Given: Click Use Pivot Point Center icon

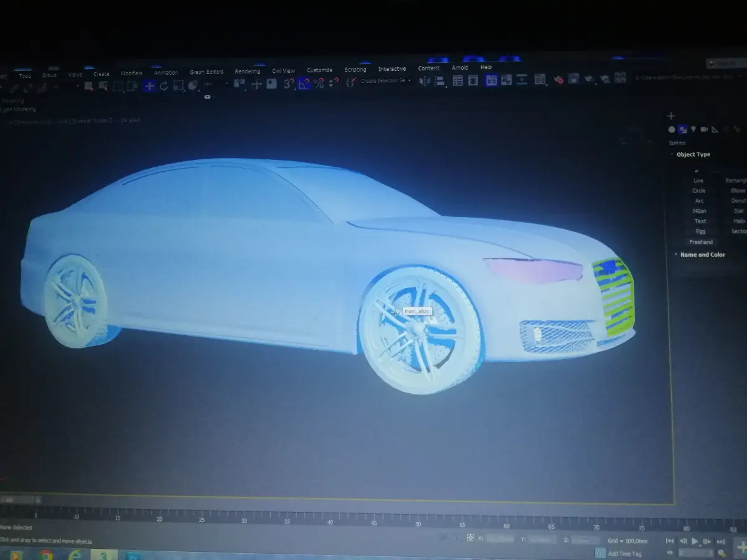Looking at the screenshot, I should pos(240,83).
